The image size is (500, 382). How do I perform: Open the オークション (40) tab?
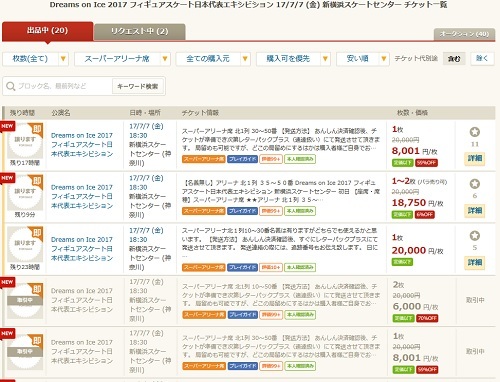(x=464, y=34)
